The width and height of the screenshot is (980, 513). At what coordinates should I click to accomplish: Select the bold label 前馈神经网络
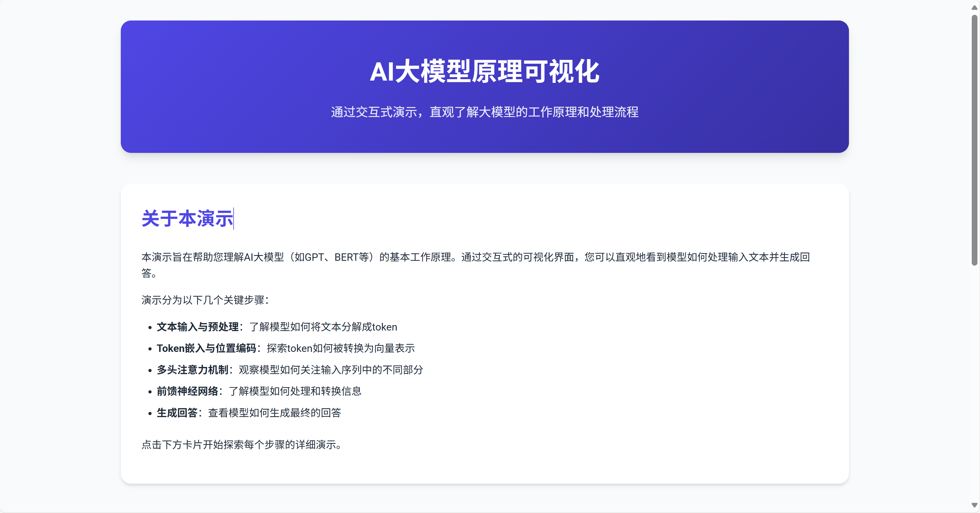pyautogui.click(x=187, y=391)
